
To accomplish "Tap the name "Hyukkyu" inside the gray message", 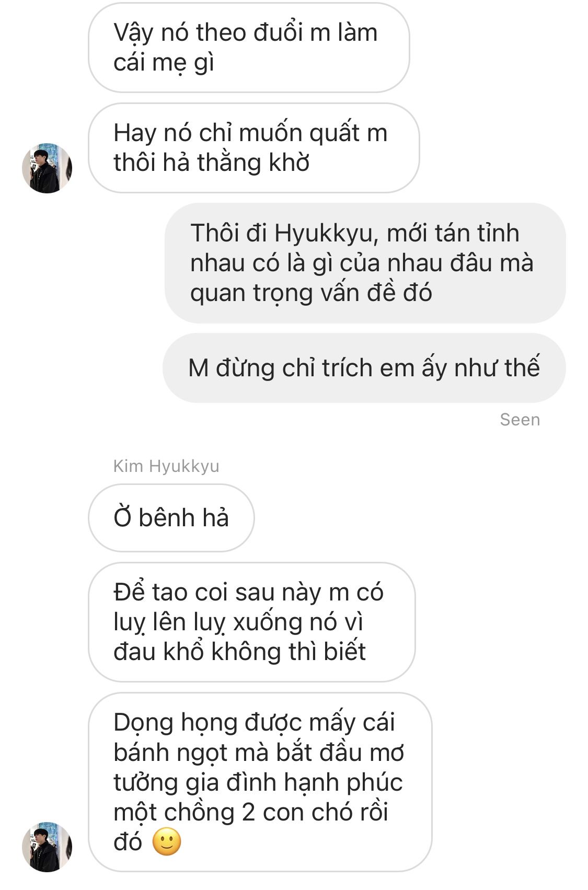I will click(324, 234).
